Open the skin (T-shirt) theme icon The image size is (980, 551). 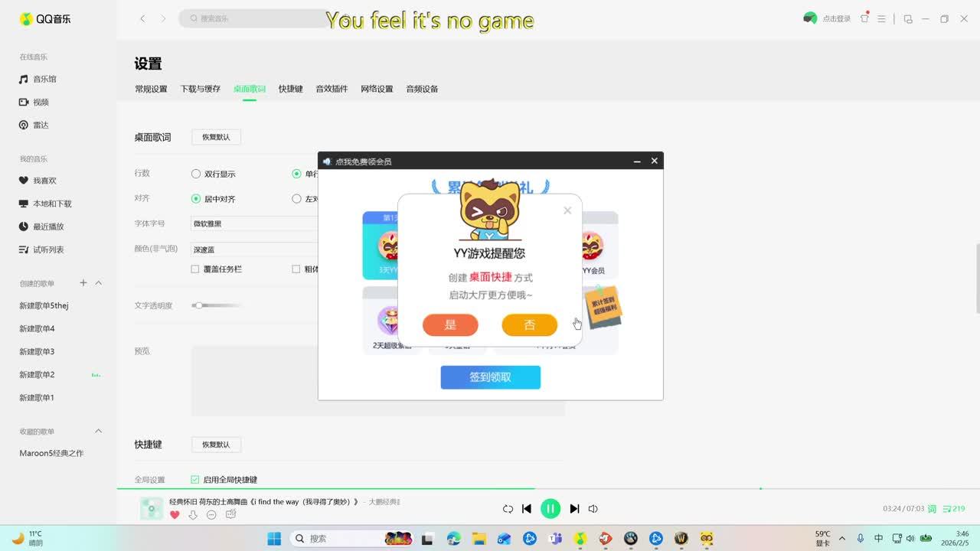(x=864, y=18)
